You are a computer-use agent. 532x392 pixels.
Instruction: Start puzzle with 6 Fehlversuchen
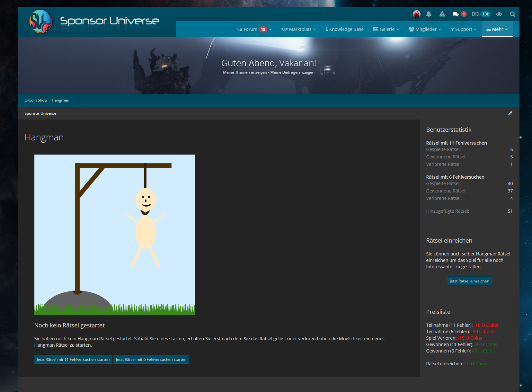[151, 360]
